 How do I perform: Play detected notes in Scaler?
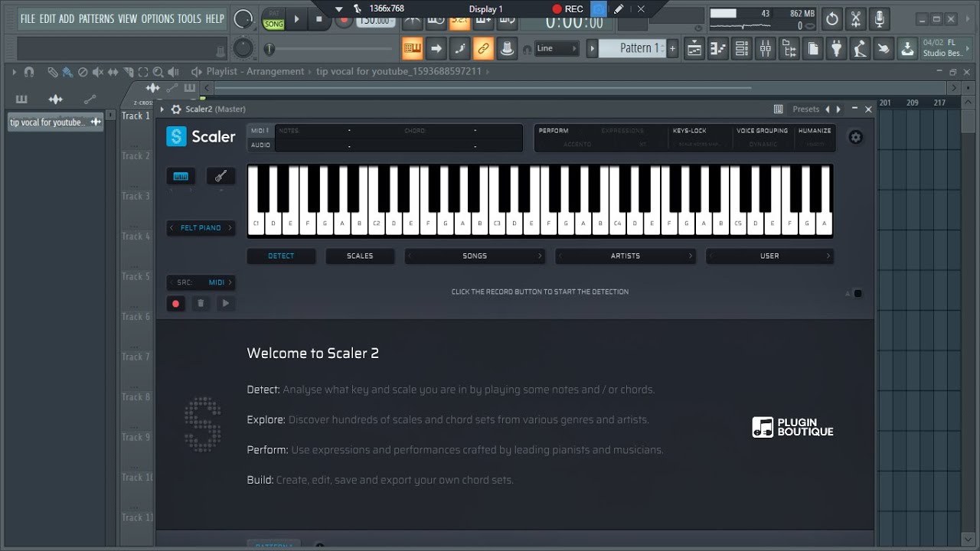coord(225,303)
